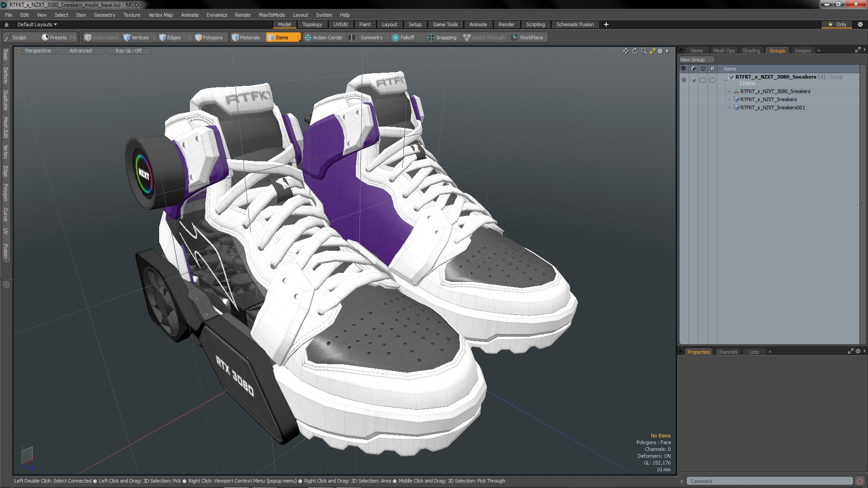Toggle Select Through
868x488 pixels.
point(484,38)
